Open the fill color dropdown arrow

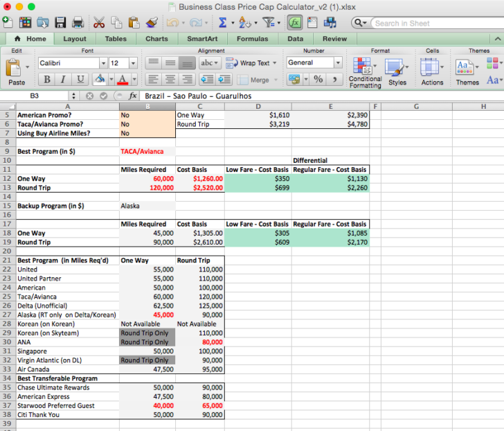(111, 79)
